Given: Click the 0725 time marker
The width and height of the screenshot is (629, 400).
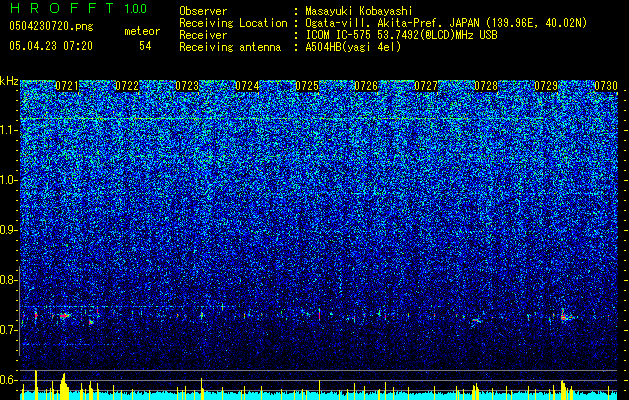Looking at the screenshot, I should point(307,86).
